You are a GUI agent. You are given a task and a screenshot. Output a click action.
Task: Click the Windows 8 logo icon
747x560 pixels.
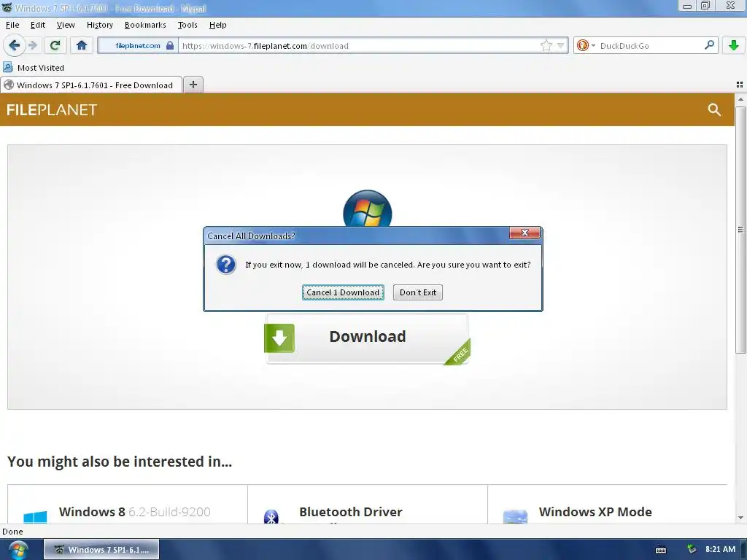(x=35, y=517)
